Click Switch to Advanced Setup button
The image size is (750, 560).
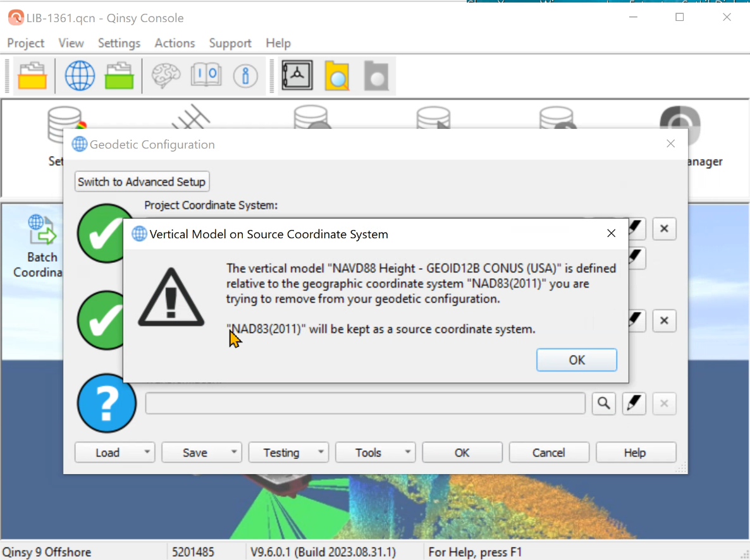pyautogui.click(x=142, y=182)
